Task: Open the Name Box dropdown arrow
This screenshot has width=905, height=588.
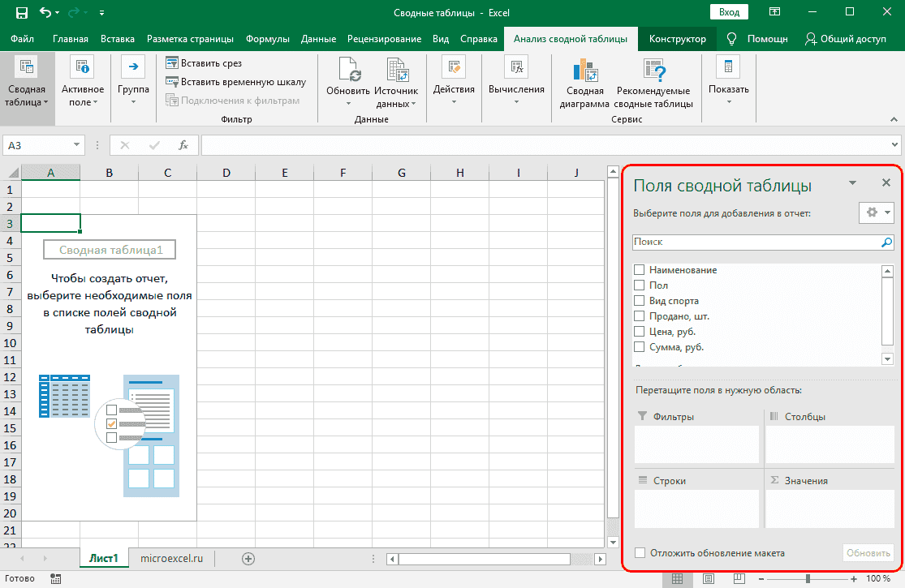Action: click(77, 145)
